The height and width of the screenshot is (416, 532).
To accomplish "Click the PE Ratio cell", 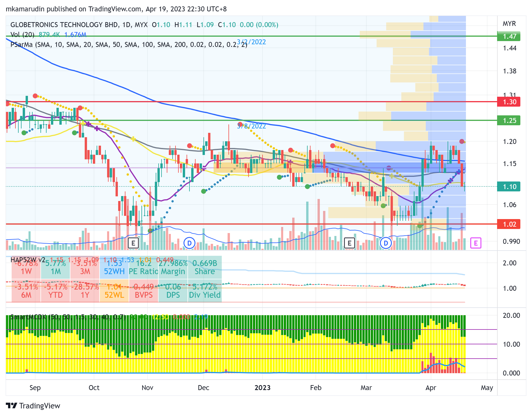I will pyautogui.click(x=144, y=267).
